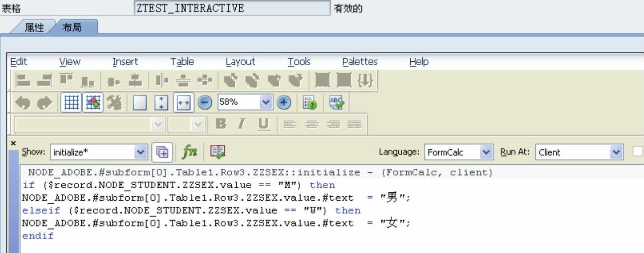Click the Center Align paragraph icon

pos(312,125)
